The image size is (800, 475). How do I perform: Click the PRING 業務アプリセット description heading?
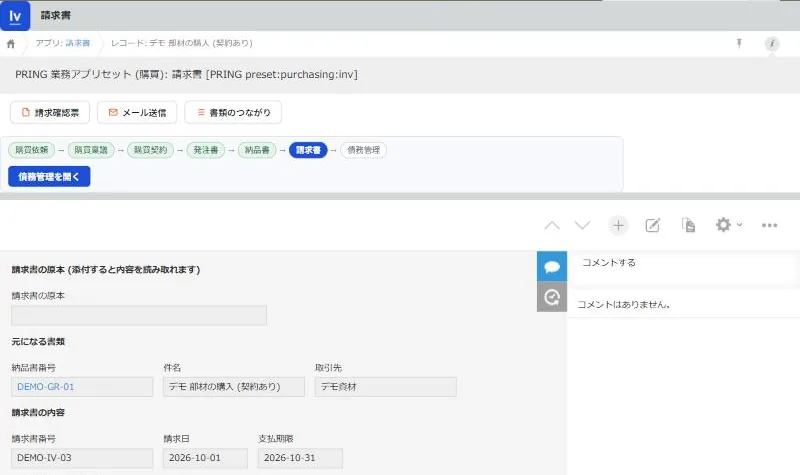pyautogui.click(x=186, y=74)
